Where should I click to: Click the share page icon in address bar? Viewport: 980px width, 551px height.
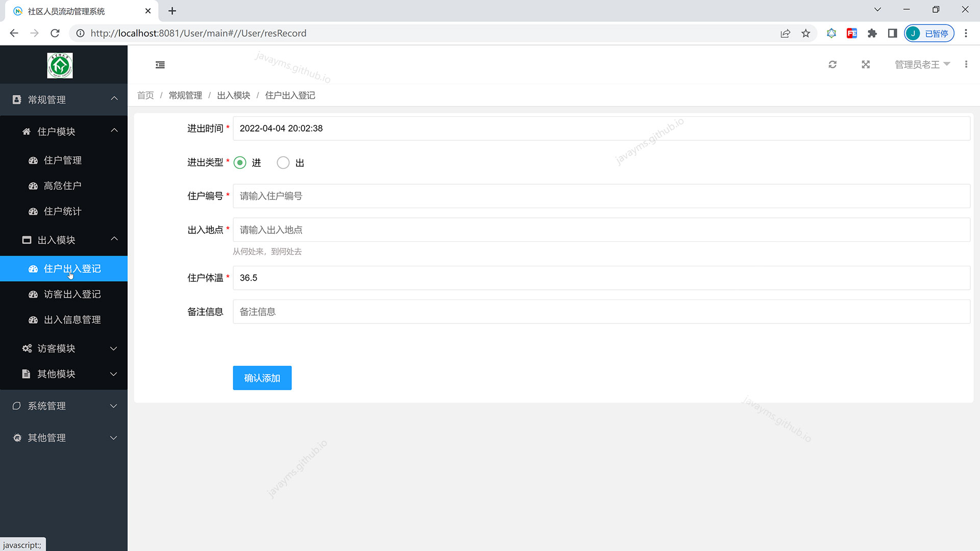(x=785, y=34)
